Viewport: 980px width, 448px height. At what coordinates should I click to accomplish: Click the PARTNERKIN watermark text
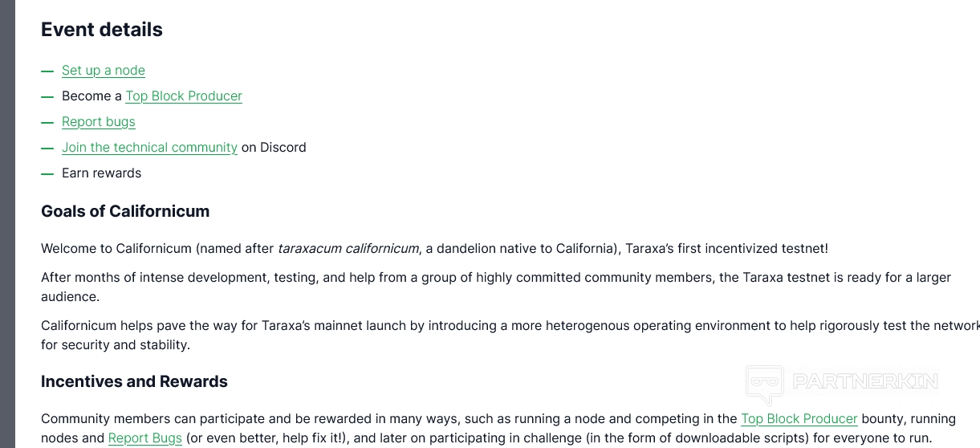point(865,381)
